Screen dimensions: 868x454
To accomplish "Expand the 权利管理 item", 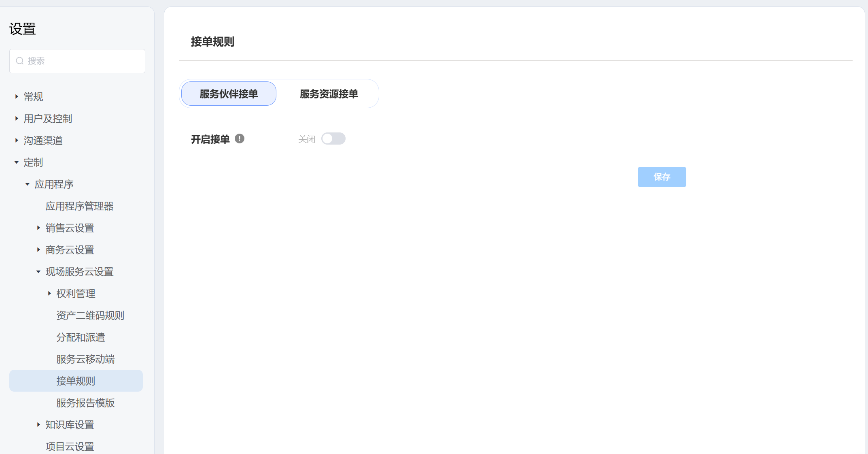I will (49, 294).
